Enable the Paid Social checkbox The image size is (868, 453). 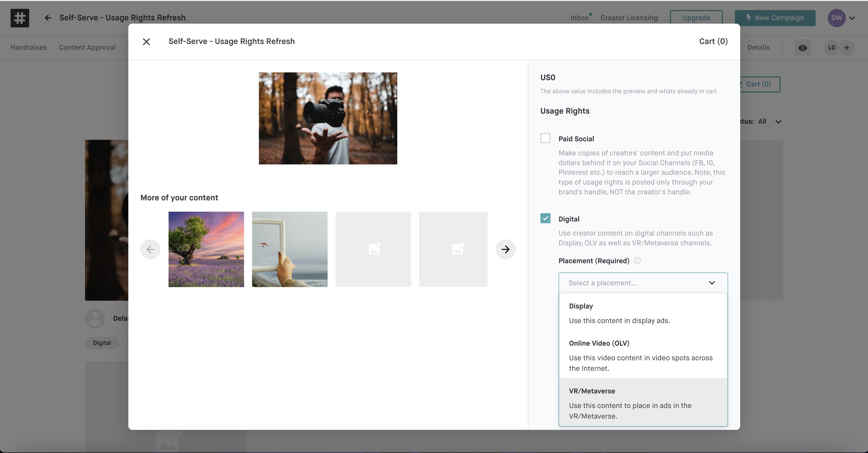[x=545, y=138]
